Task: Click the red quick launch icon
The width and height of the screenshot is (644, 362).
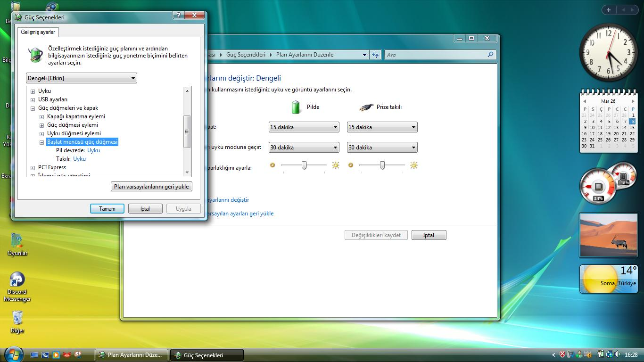Action: (67, 355)
